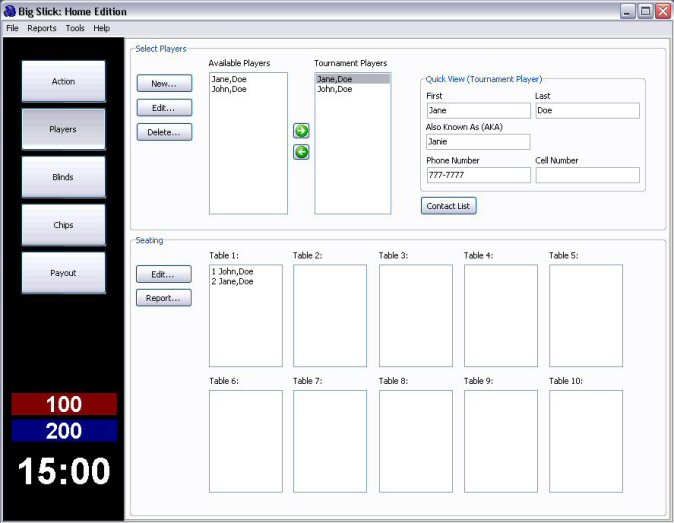Open the Chips section
The width and height of the screenshot is (674, 523).
pyautogui.click(x=64, y=225)
